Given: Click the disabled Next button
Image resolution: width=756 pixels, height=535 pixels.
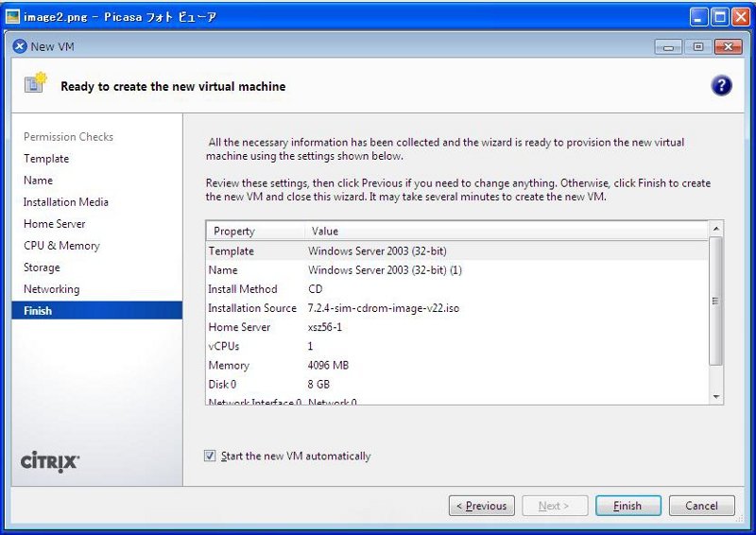Looking at the screenshot, I should (555, 506).
